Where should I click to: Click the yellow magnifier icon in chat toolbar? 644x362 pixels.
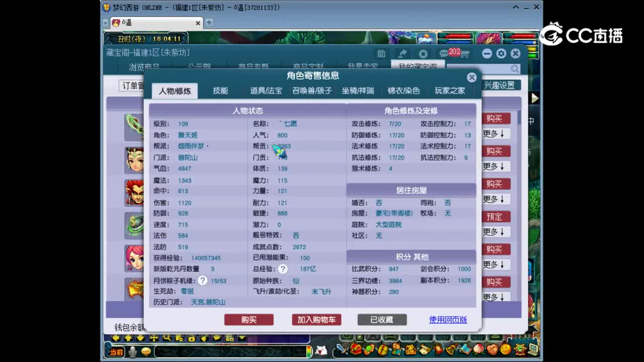(x=167, y=338)
